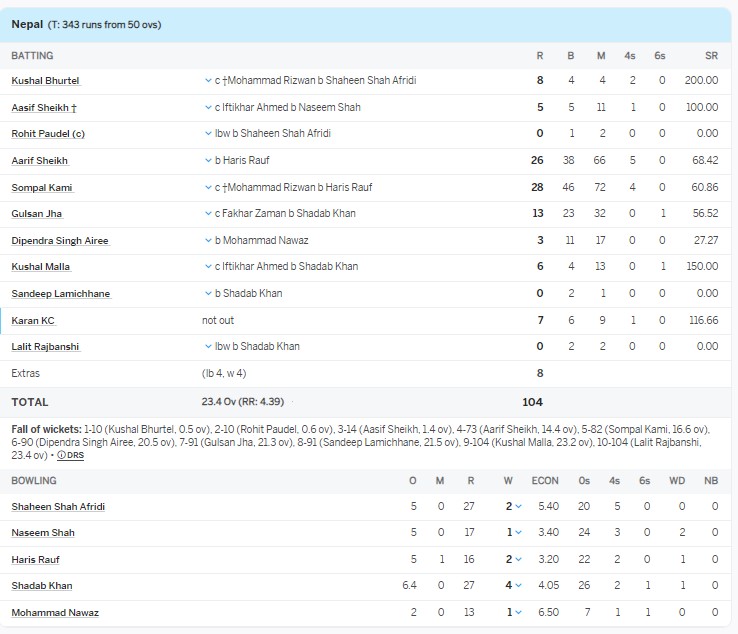Screen dimensions: 738x634
Task: Expand Aarif Sheikh's dismissal chevron
Action: click(207, 160)
